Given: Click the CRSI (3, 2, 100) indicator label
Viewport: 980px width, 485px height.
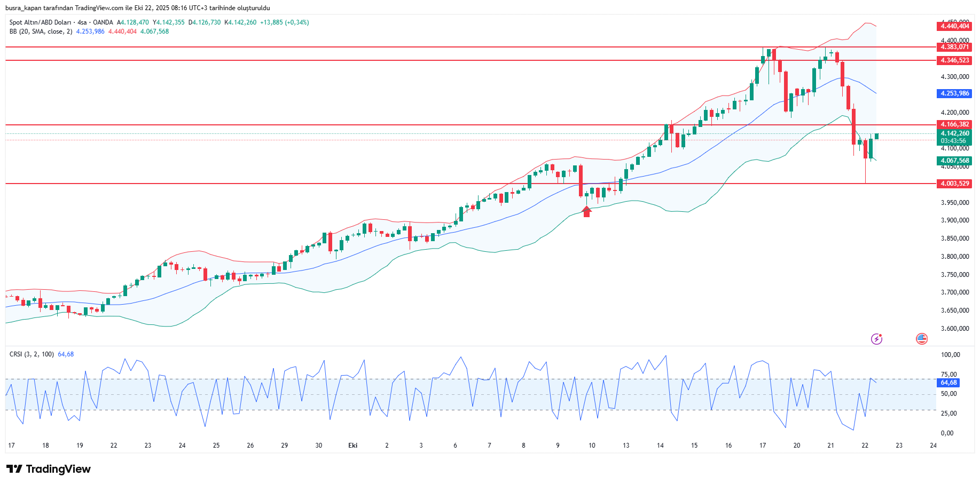Looking at the screenshot, I should pyautogui.click(x=32, y=354).
